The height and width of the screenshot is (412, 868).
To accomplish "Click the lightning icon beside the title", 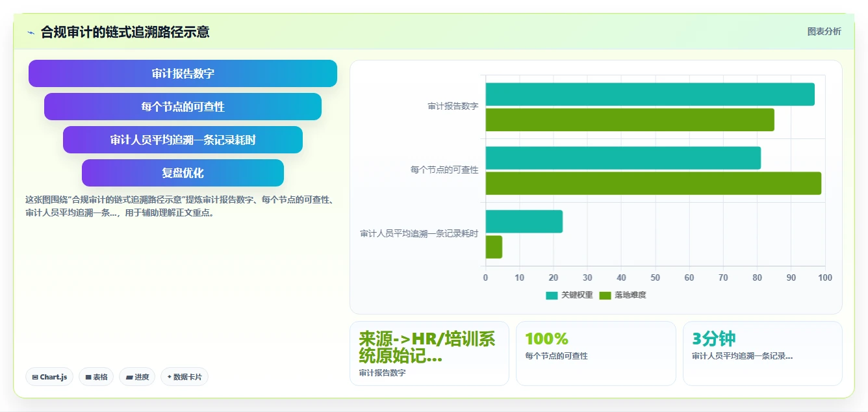I will [x=31, y=32].
